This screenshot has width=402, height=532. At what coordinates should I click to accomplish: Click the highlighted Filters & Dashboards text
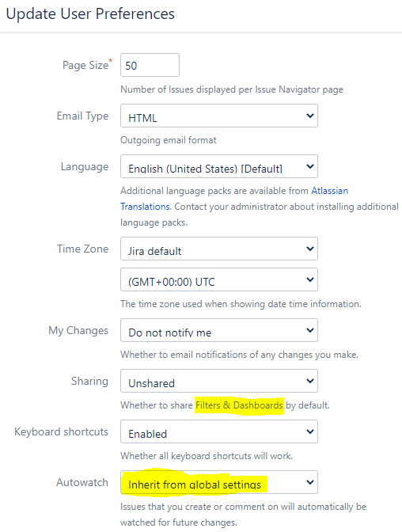[239, 405]
